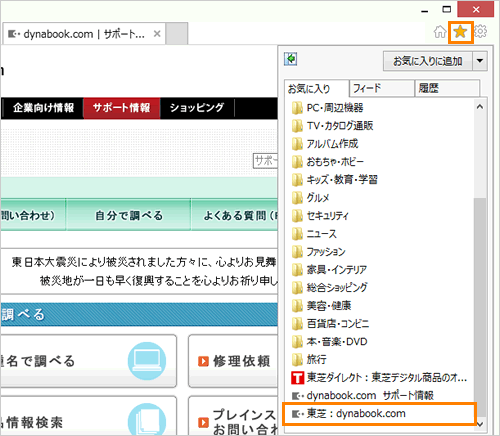Click the favorites list scroll down arrow

coord(480,424)
